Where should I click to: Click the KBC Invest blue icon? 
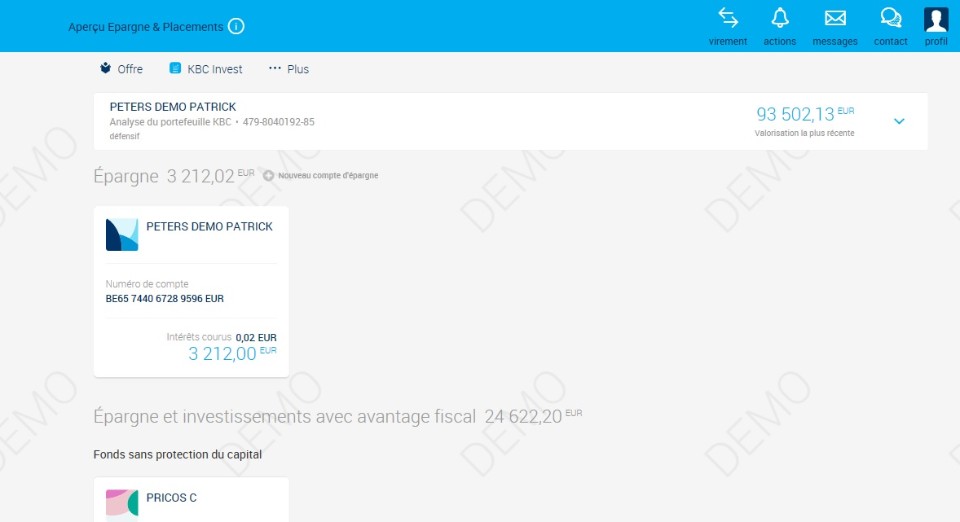tap(175, 68)
